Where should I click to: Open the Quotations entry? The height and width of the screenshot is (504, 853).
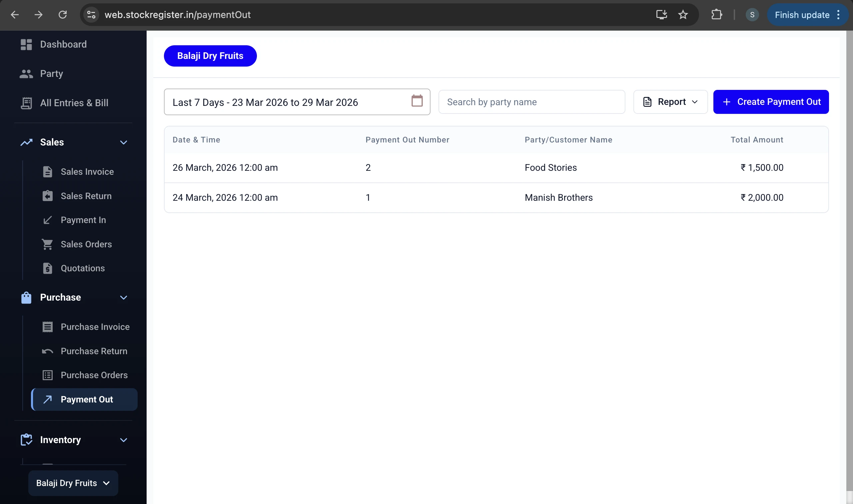click(83, 268)
